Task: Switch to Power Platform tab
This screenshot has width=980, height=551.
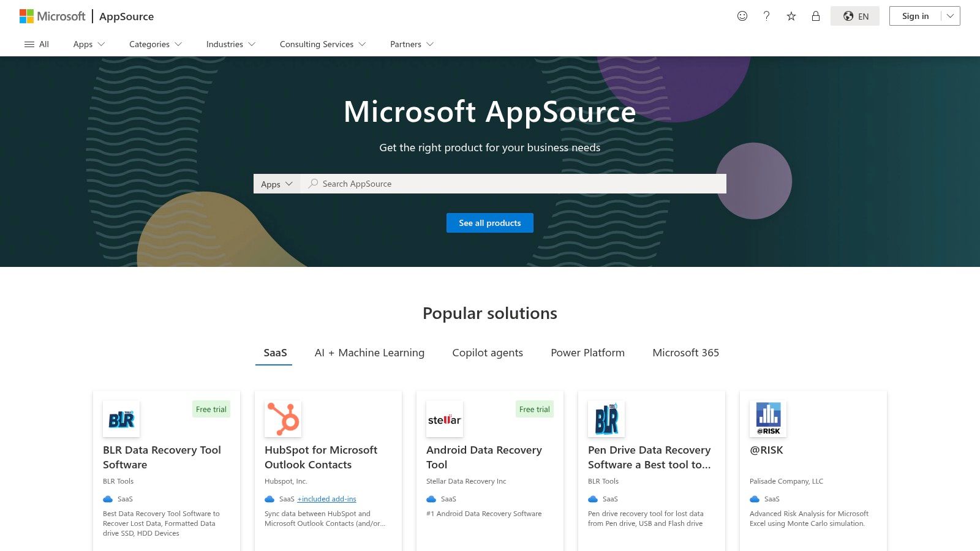Action: [588, 353]
